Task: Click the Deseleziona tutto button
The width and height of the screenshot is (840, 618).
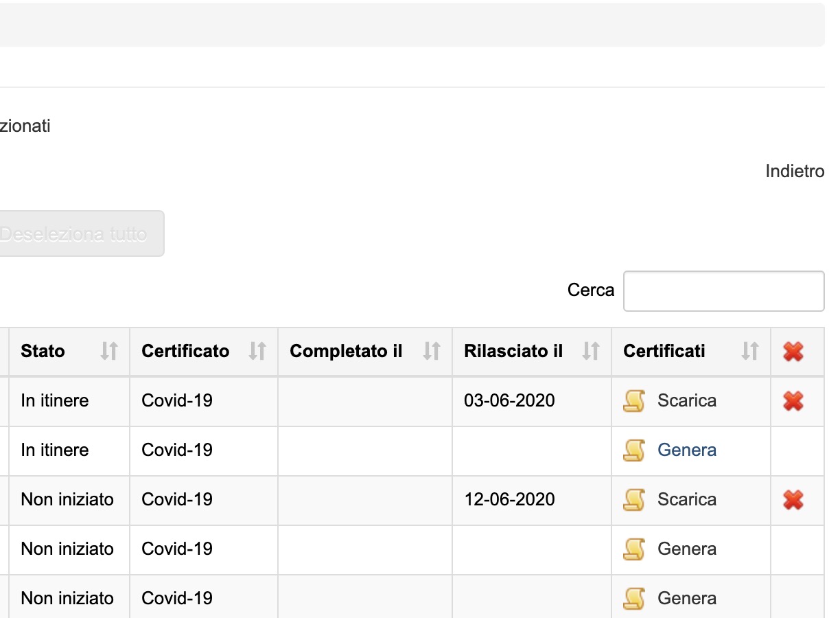Action: pos(75,234)
